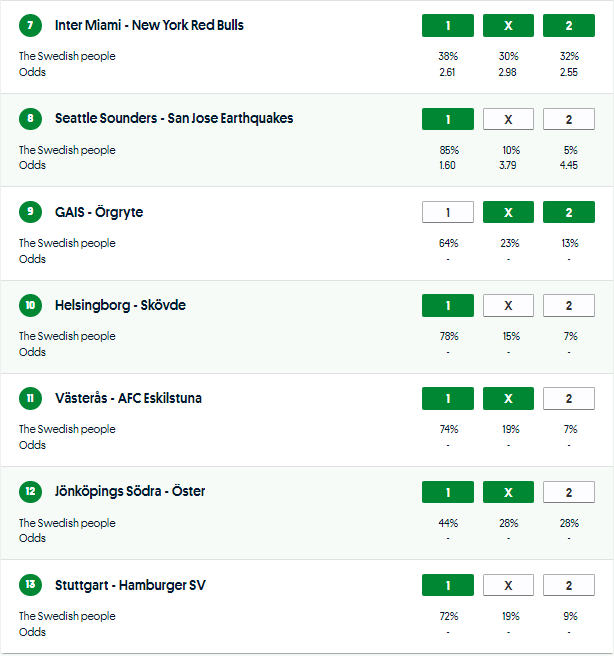Select draw for Seattle Sounders match
This screenshot has width=614, height=656.
click(508, 120)
